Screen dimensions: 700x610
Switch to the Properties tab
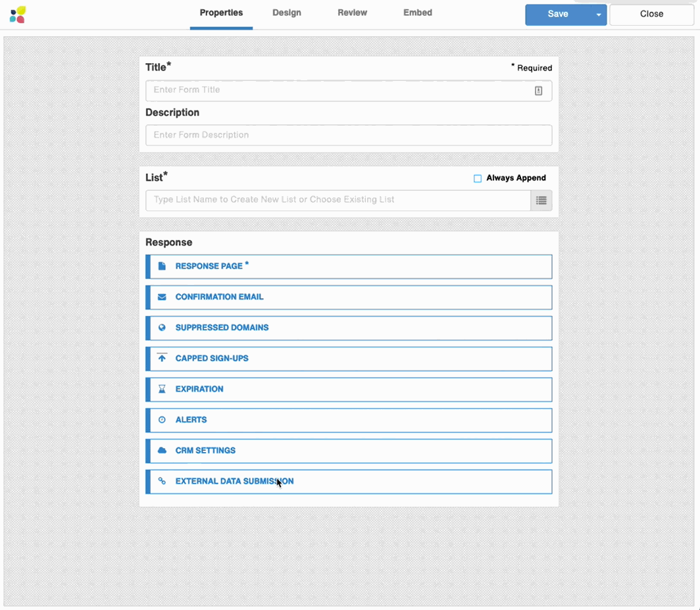[x=221, y=13]
